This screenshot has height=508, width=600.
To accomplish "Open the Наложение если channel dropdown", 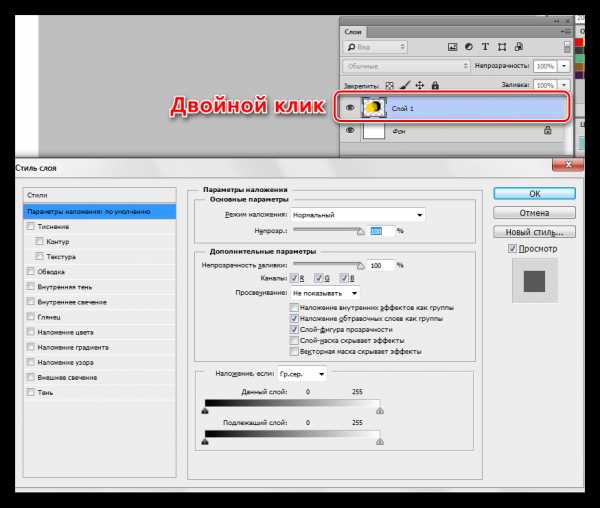I will tap(302, 374).
